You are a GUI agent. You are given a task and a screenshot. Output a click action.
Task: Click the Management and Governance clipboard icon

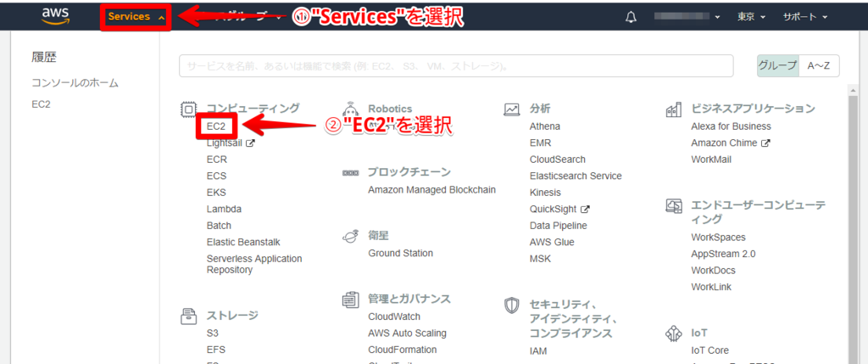(x=350, y=300)
